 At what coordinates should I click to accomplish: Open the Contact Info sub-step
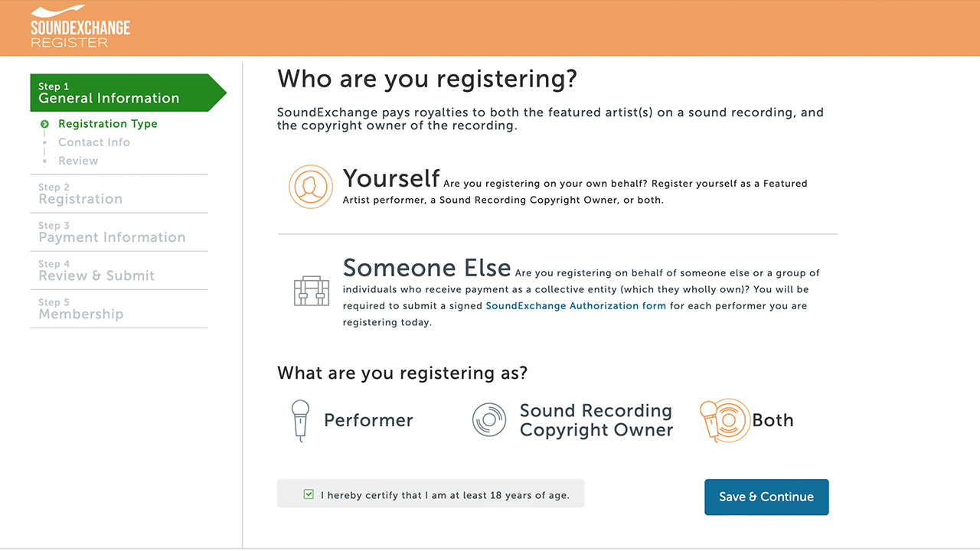pyautogui.click(x=94, y=142)
